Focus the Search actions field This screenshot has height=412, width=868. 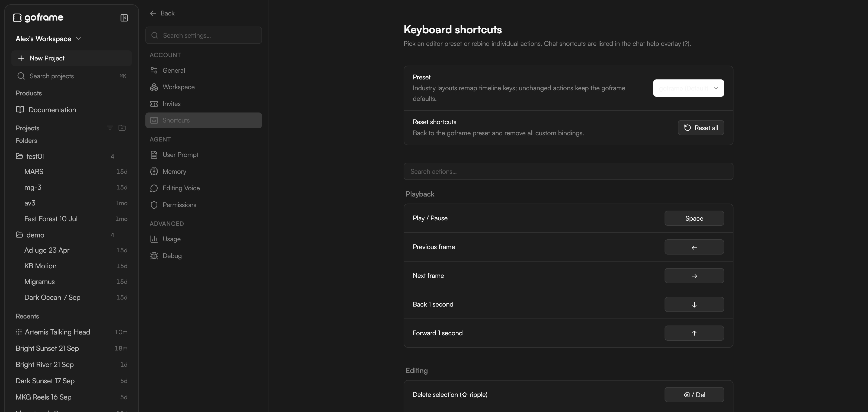[x=568, y=171]
